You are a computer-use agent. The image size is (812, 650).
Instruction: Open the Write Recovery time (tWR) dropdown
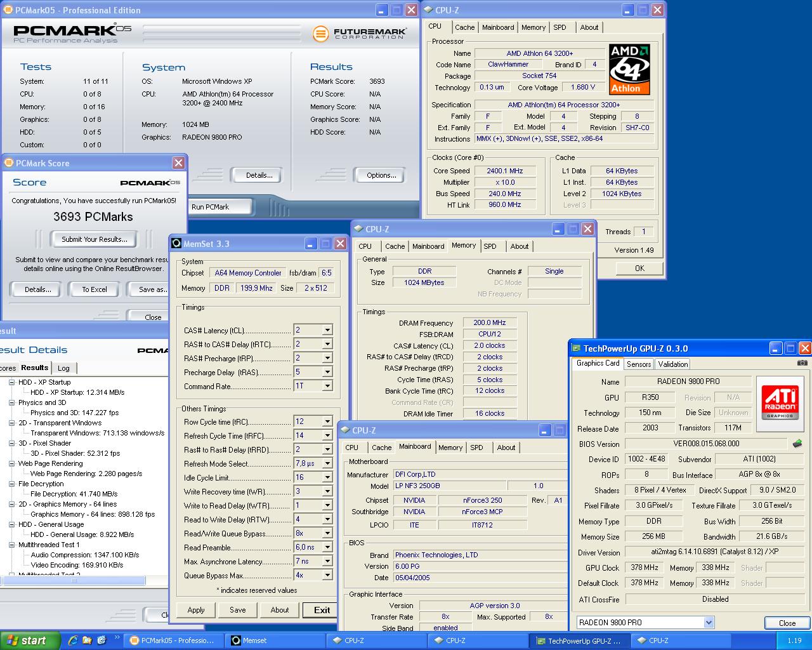(327, 491)
